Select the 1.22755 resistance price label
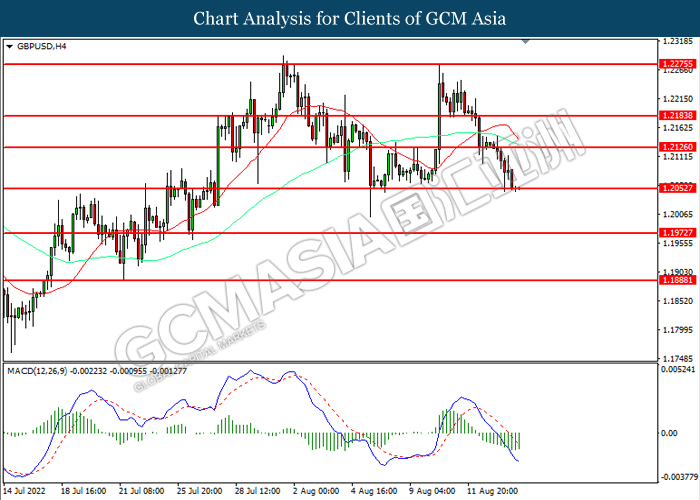700x500 pixels. [678, 64]
